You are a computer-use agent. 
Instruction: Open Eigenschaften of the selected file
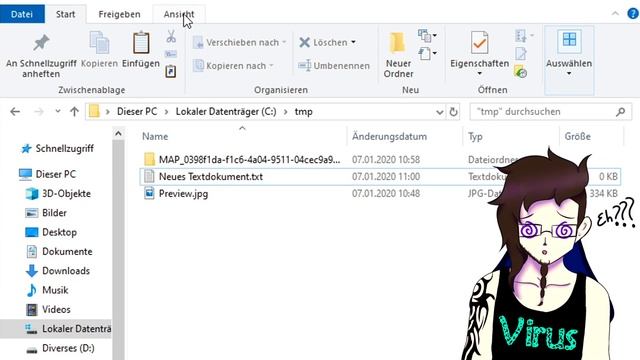point(479,49)
